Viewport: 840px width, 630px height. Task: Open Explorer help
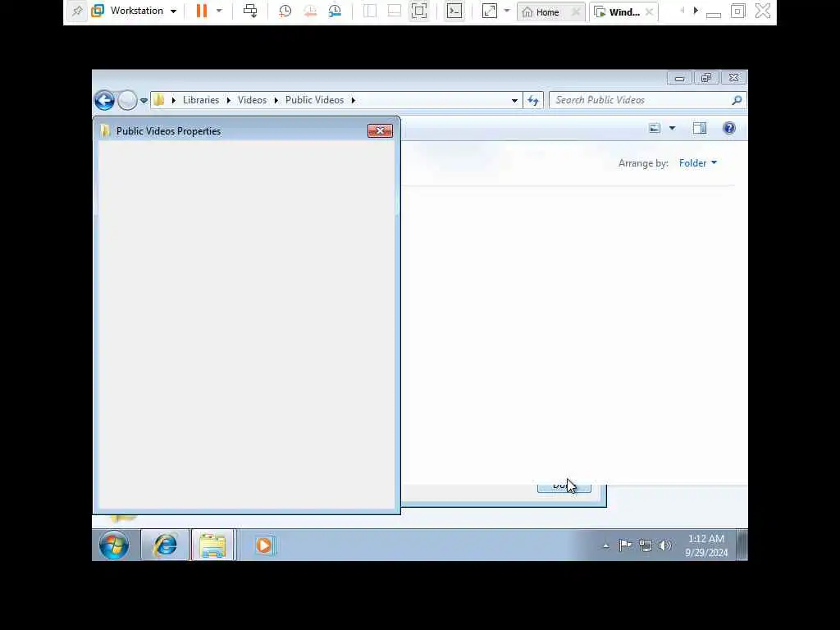click(x=729, y=128)
